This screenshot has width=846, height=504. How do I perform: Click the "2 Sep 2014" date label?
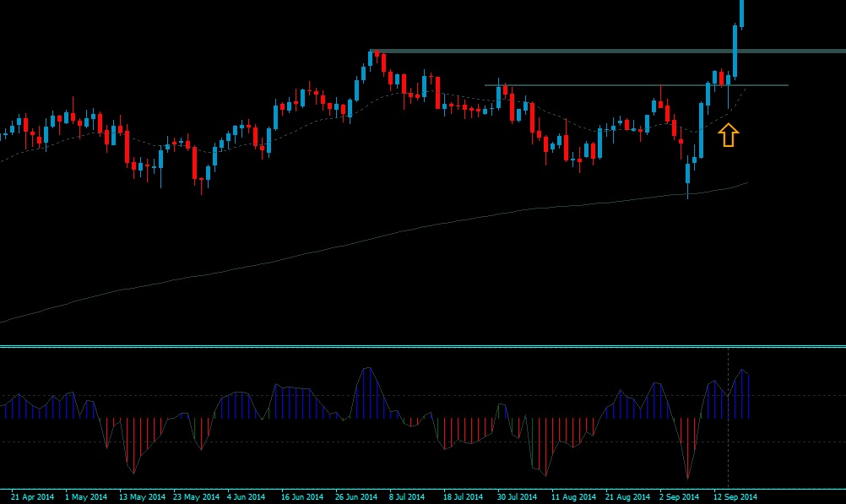679,496
